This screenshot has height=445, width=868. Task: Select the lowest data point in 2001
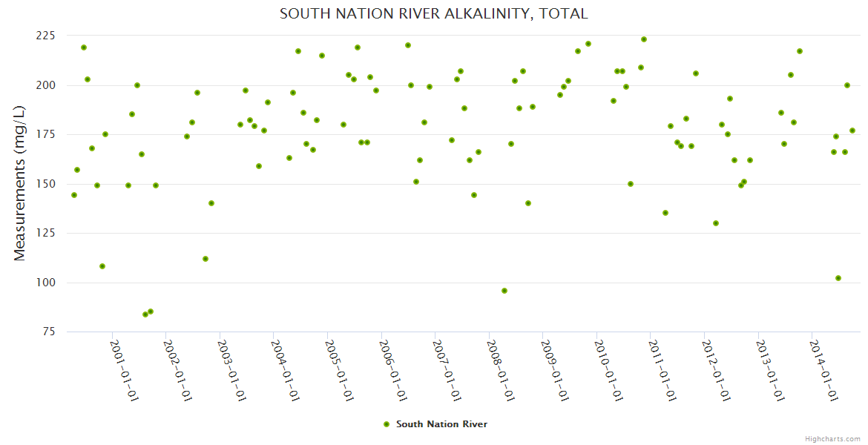(x=145, y=314)
